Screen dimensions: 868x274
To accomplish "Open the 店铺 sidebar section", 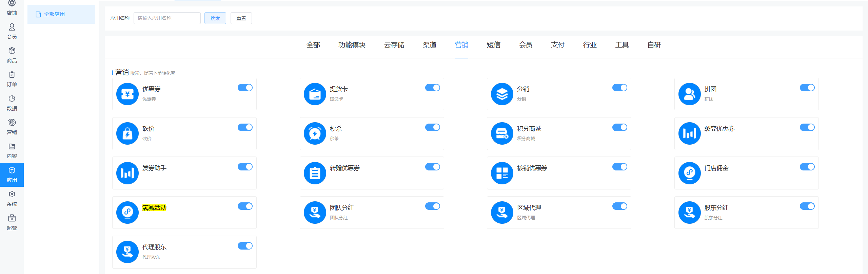I will pos(12,8).
